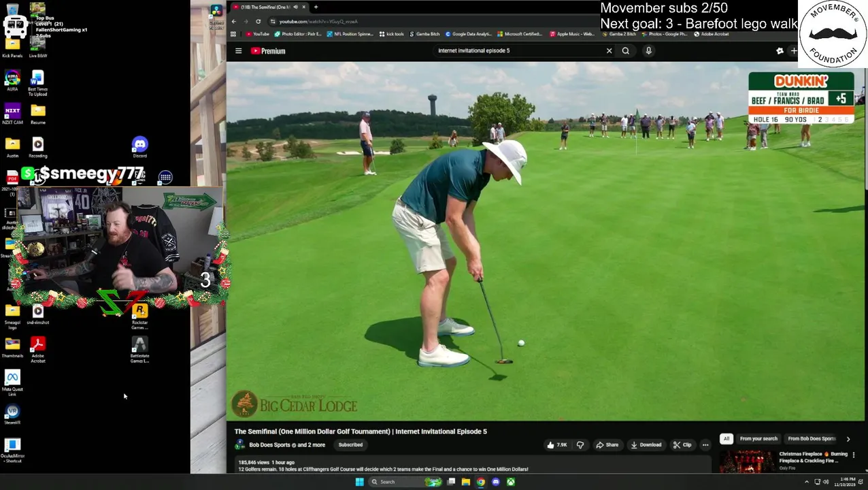The height and width of the screenshot is (490, 868).
Task: Show hidden system tray icons
Action: (x=807, y=482)
